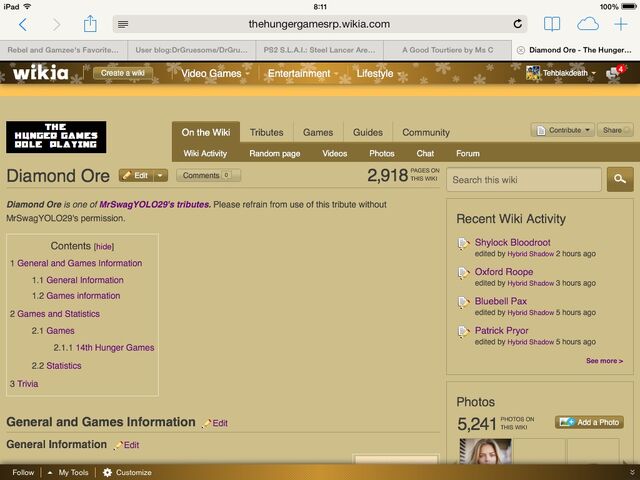Screen dimensions: 640x480
Task: Click the Share button
Action: [x=615, y=130]
